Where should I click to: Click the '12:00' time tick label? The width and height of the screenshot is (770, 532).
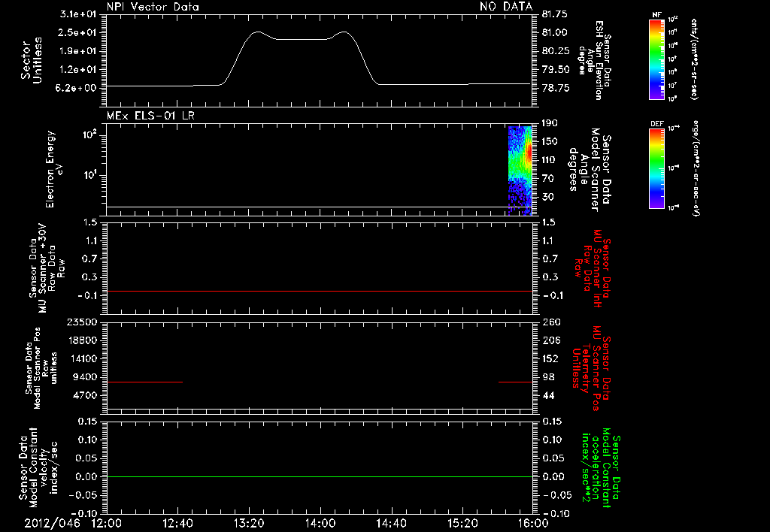pyautogui.click(x=107, y=523)
